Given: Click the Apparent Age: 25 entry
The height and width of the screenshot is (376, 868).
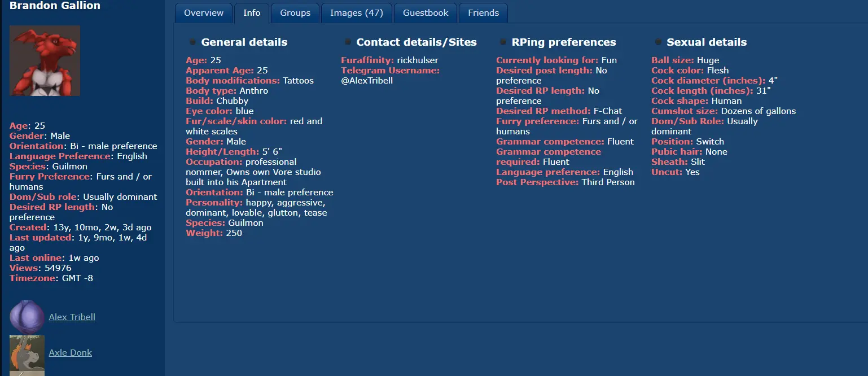Looking at the screenshot, I should 227,71.
